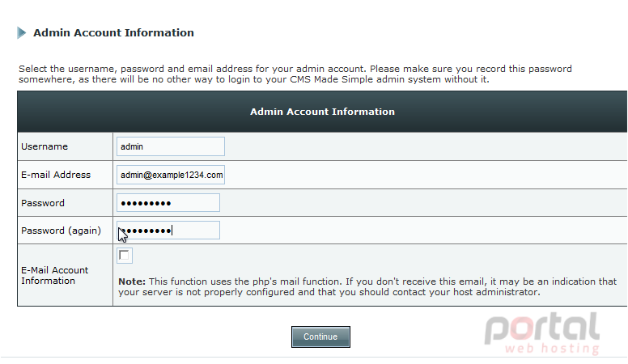The width and height of the screenshot is (628, 364).
Task: Click the Password (again) input field
Action: [x=168, y=231]
